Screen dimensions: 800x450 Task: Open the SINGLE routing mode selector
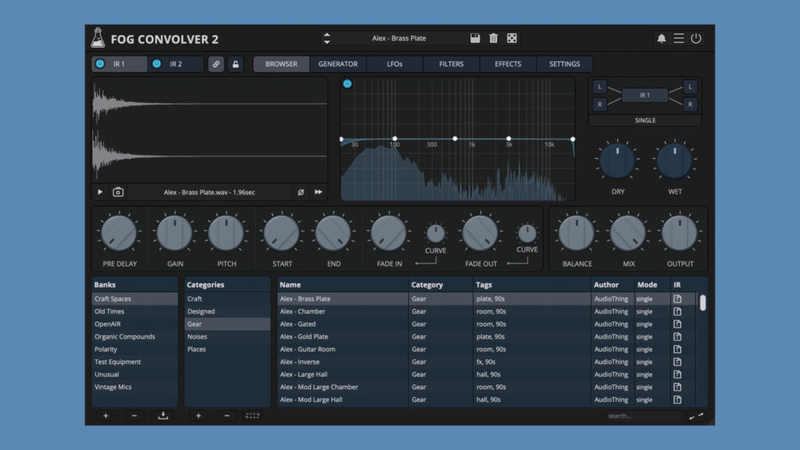click(645, 120)
